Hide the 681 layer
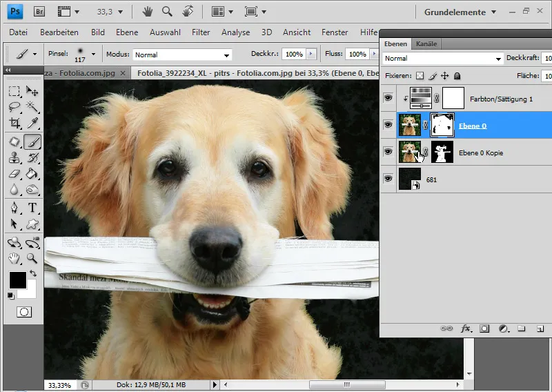The height and width of the screenshot is (392, 552). pos(388,179)
